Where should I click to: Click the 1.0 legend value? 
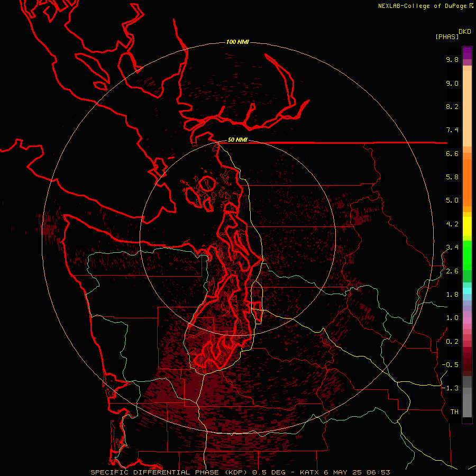(x=452, y=318)
